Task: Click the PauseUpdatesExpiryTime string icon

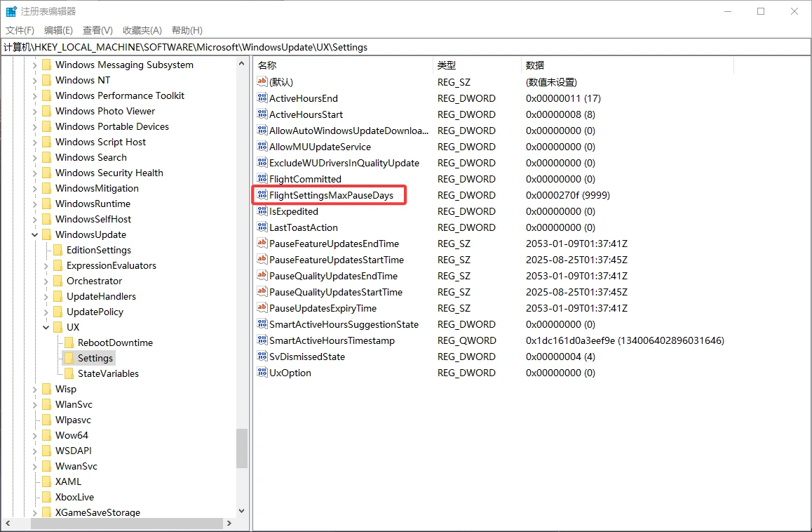Action: [x=262, y=307]
